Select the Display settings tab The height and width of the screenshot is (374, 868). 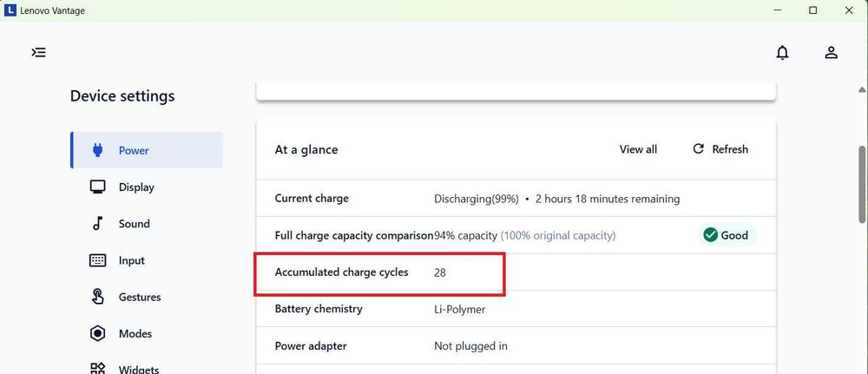(136, 187)
